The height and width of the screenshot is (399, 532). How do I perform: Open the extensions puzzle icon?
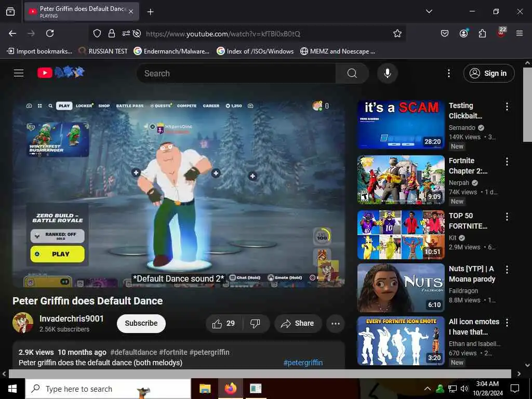pos(482,33)
